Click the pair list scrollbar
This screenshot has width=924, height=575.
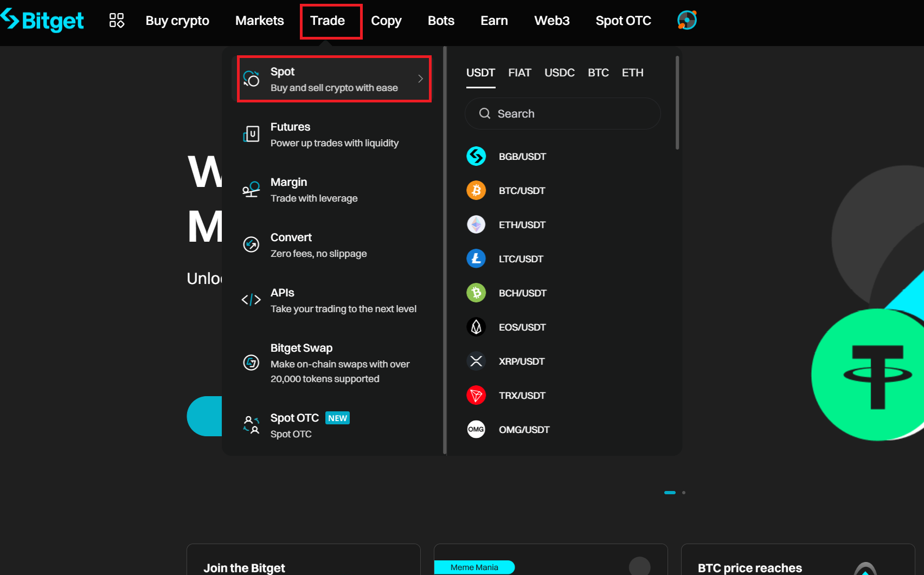click(677, 102)
